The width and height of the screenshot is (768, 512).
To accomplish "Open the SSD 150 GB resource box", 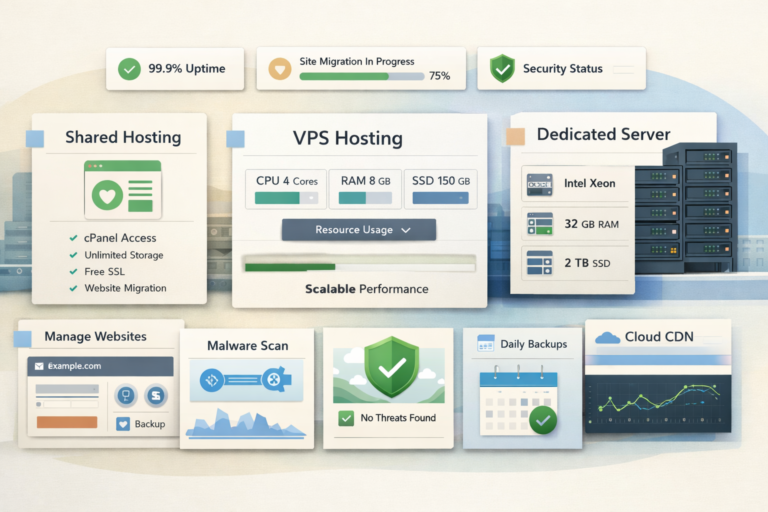I will 441,189.
